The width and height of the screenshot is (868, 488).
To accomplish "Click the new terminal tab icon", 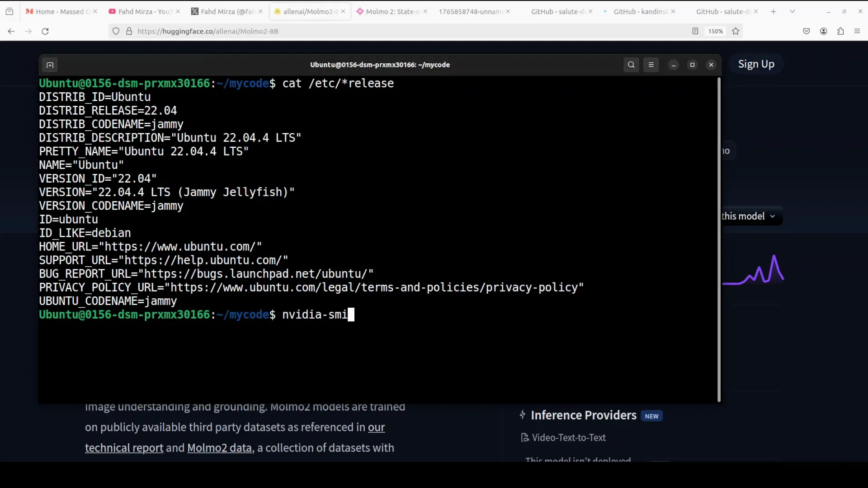I will [x=50, y=65].
